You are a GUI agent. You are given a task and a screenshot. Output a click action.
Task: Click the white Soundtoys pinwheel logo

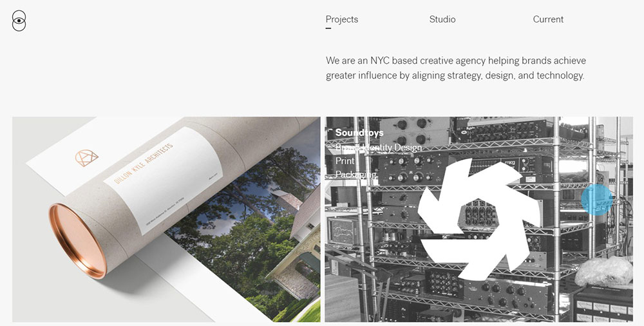pos(478,218)
